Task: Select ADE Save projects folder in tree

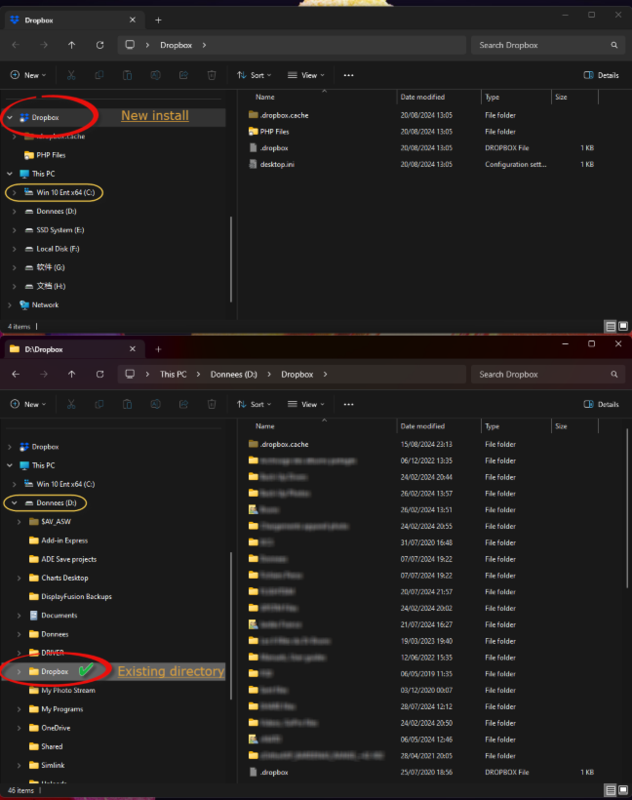Action: (x=68, y=559)
